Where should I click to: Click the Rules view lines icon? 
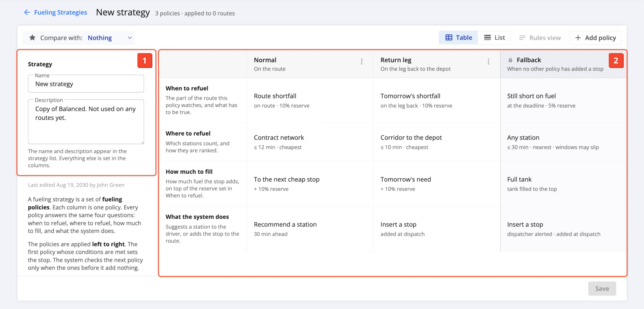point(522,38)
